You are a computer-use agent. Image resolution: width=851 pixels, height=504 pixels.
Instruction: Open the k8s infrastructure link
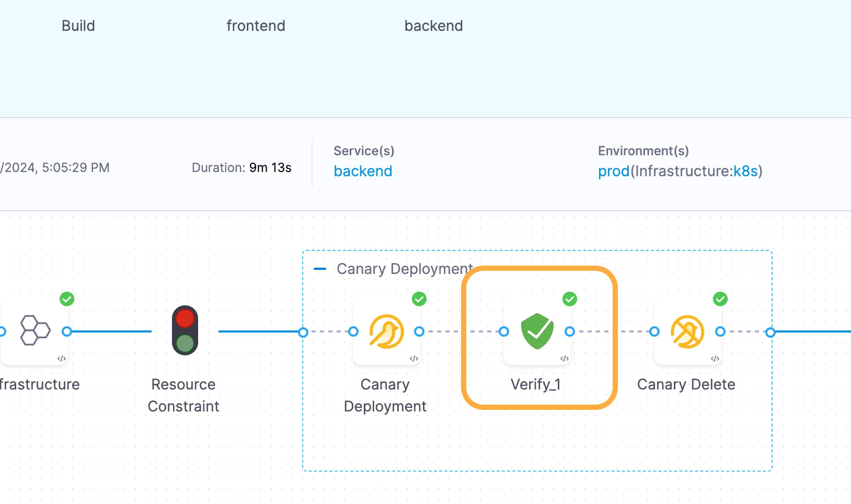(745, 171)
